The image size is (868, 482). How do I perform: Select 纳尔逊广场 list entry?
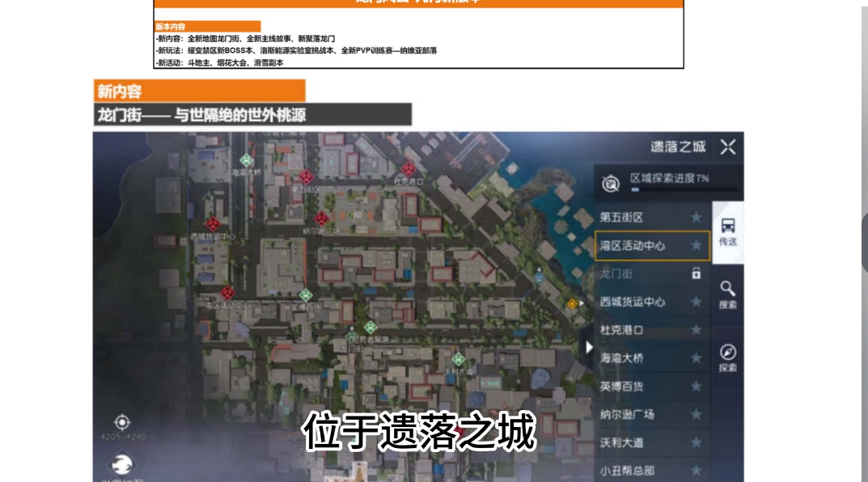[652, 415]
